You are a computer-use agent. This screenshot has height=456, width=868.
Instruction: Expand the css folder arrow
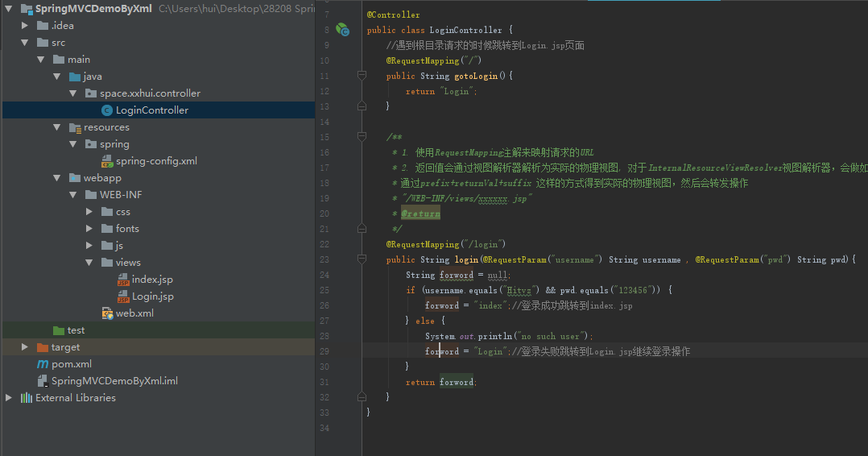pos(89,212)
